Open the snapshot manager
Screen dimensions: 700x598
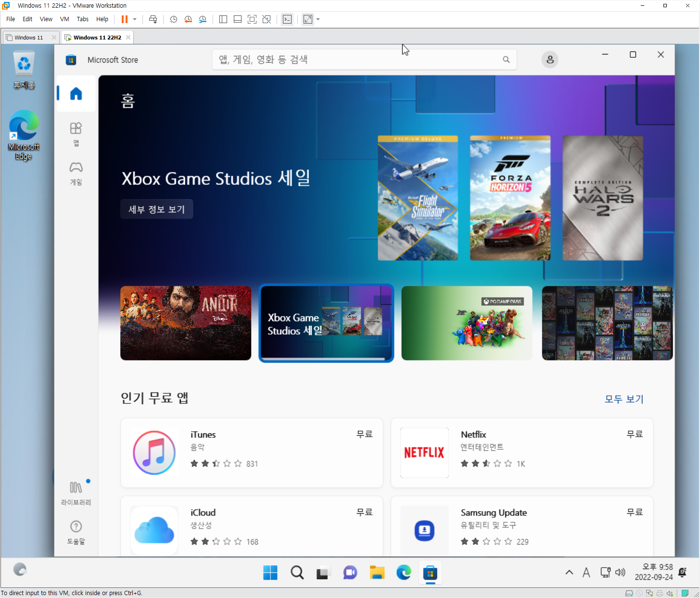[203, 19]
